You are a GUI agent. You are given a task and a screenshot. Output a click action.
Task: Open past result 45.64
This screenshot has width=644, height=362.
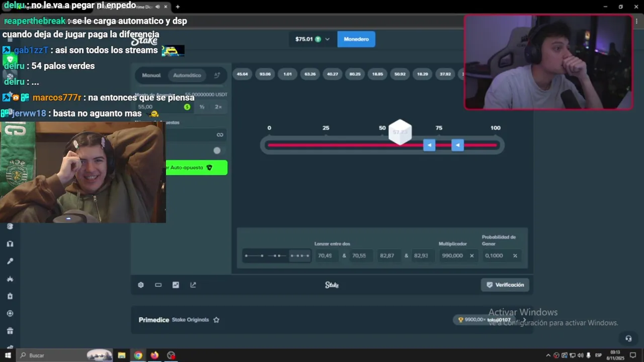(x=243, y=74)
